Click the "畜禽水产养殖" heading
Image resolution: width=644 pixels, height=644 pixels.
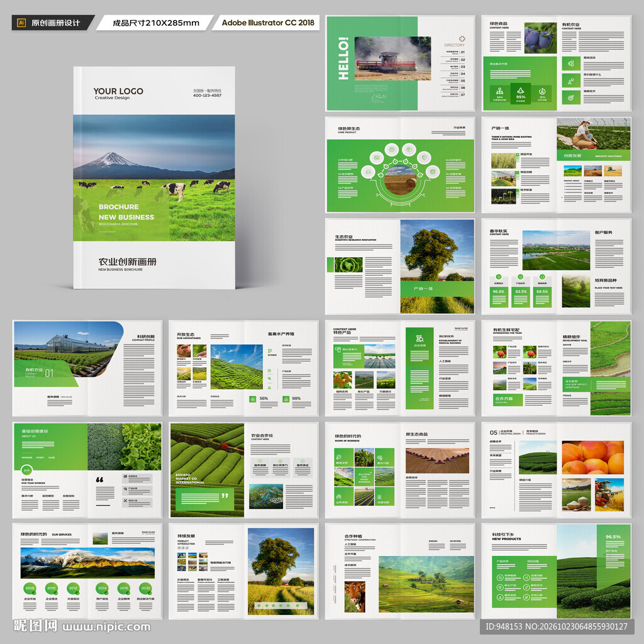281,334
